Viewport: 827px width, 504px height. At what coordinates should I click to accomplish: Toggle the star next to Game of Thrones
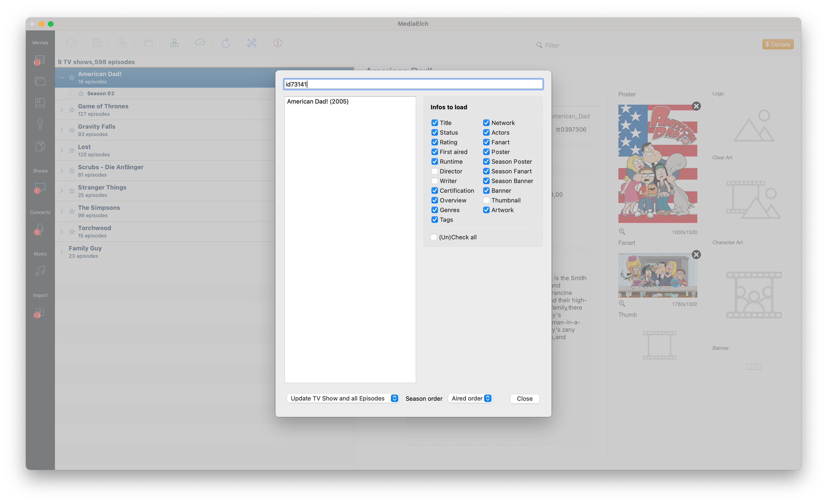[x=72, y=110]
